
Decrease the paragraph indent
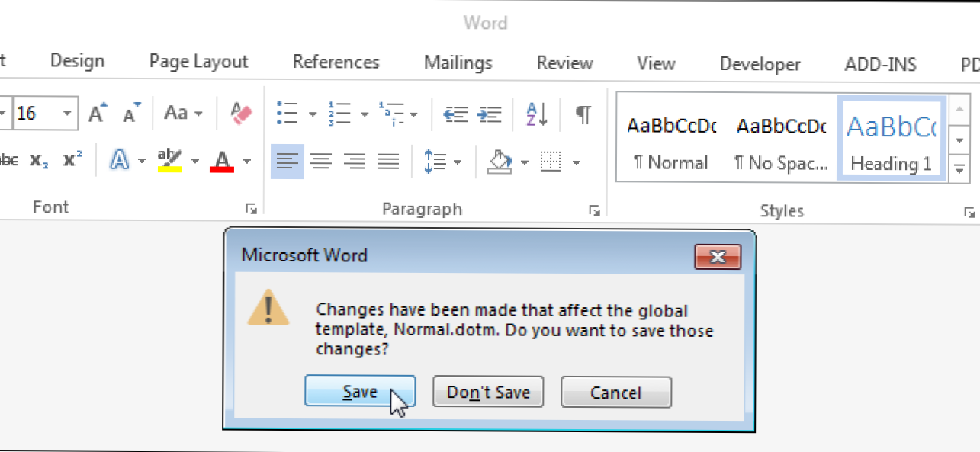[x=455, y=114]
